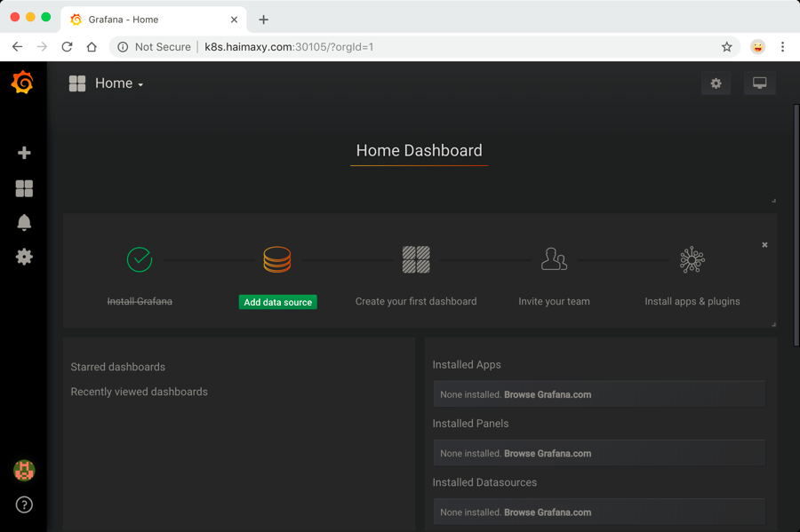The width and height of the screenshot is (800, 532).
Task: Open Chrome three-dot menu
Action: (782, 47)
